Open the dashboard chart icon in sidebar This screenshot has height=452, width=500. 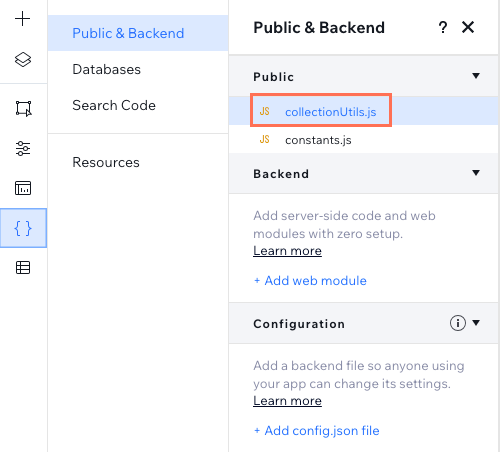(23, 188)
